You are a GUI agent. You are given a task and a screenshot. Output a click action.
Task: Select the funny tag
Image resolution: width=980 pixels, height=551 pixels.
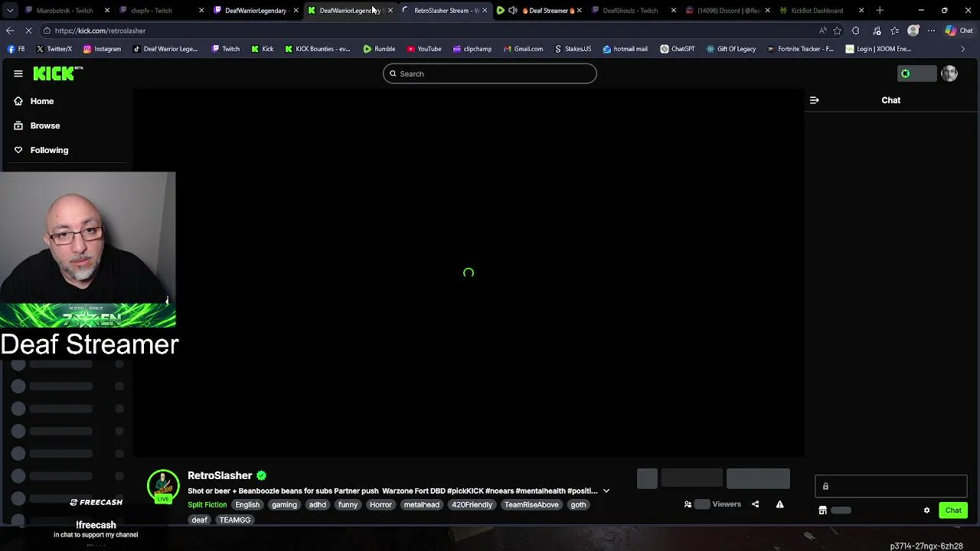(348, 505)
